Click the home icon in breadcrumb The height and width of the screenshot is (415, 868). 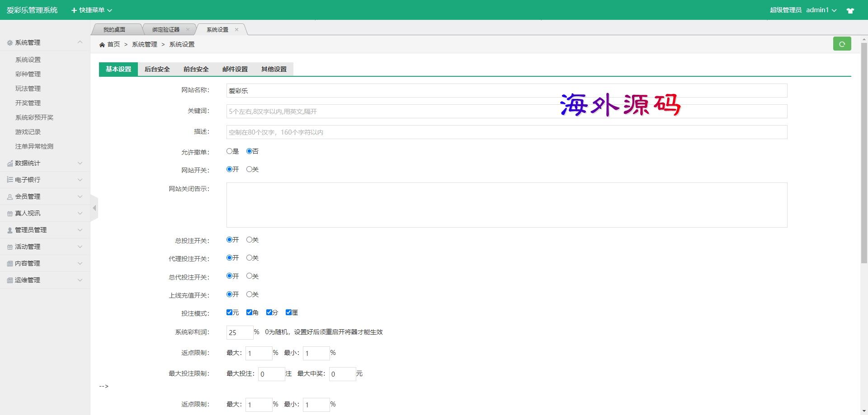[x=102, y=44]
